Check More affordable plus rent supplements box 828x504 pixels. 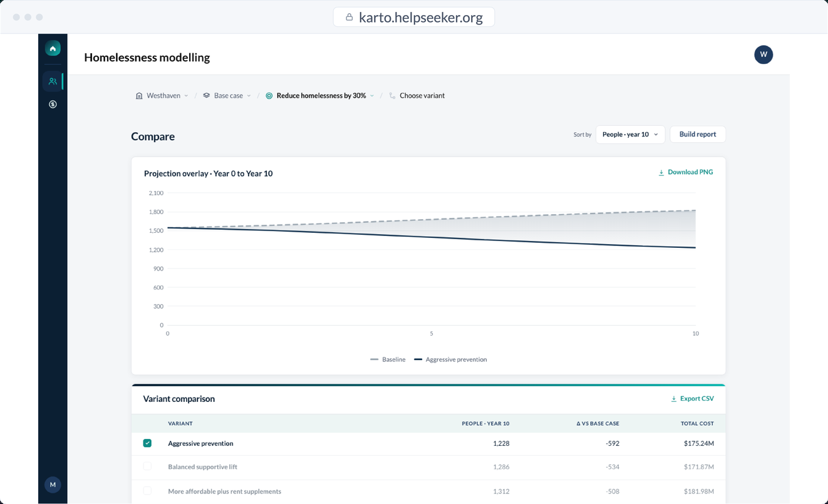tap(147, 491)
